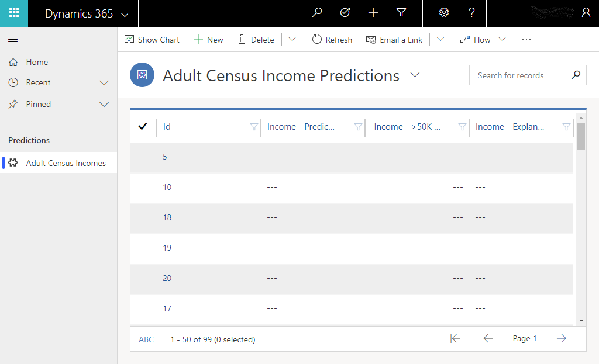
Task: Click the help question mark icon
Action: click(x=472, y=13)
